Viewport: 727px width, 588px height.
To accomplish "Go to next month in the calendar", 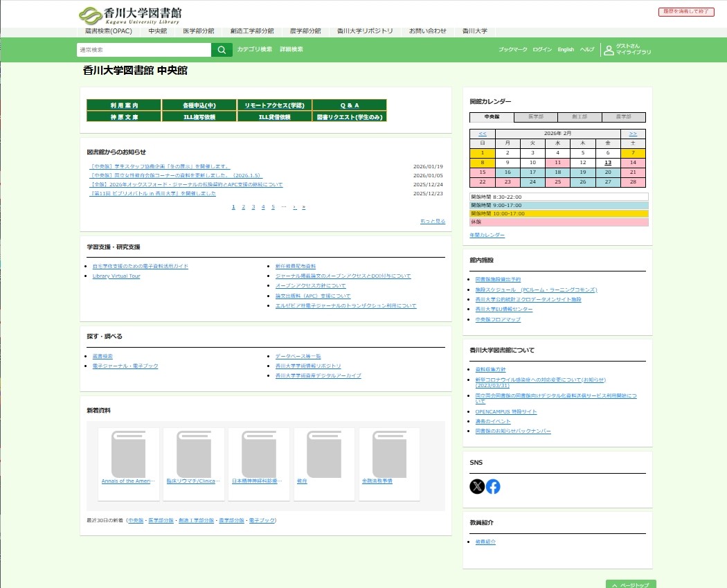I will coord(633,133).
